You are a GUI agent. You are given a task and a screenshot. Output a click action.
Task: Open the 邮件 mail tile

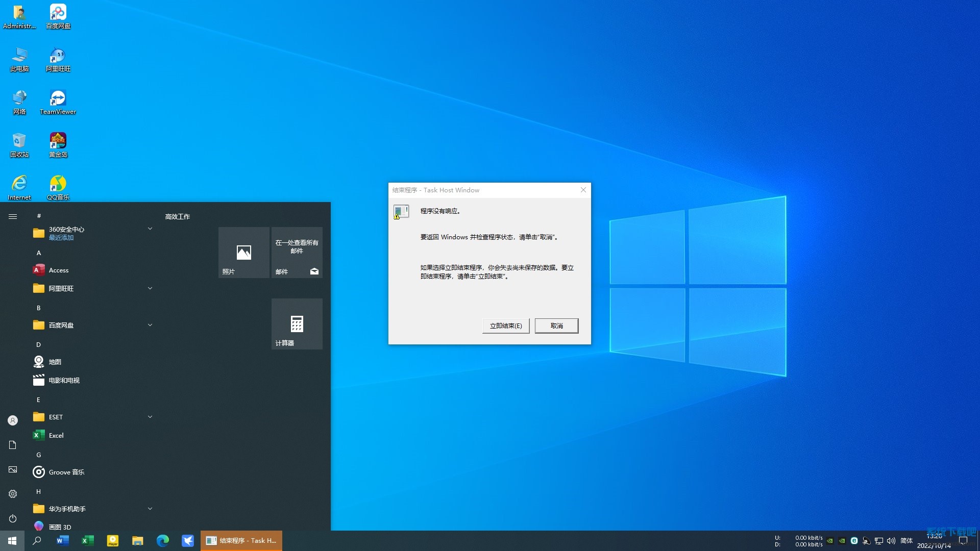(297, 253)
